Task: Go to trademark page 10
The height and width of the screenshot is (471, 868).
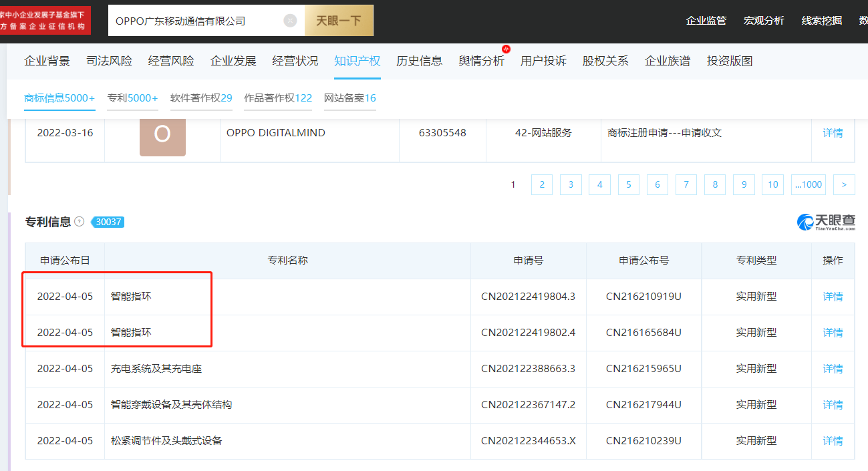Action: point(773,184)
